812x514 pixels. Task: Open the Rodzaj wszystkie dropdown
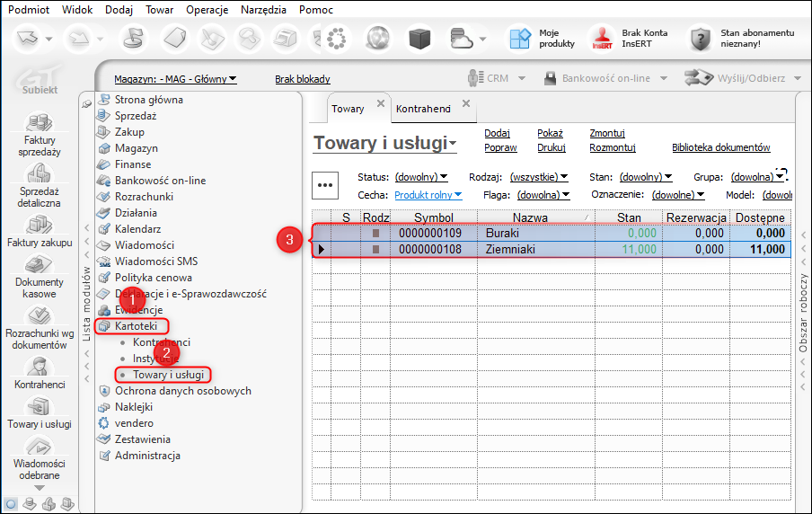[x=539, y=177]
